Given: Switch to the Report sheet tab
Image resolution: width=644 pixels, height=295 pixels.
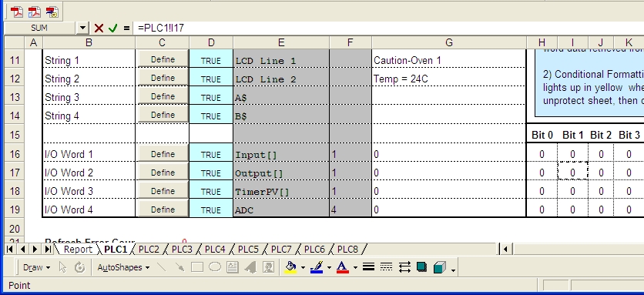Looking at the screenshot, I should 78,249.
